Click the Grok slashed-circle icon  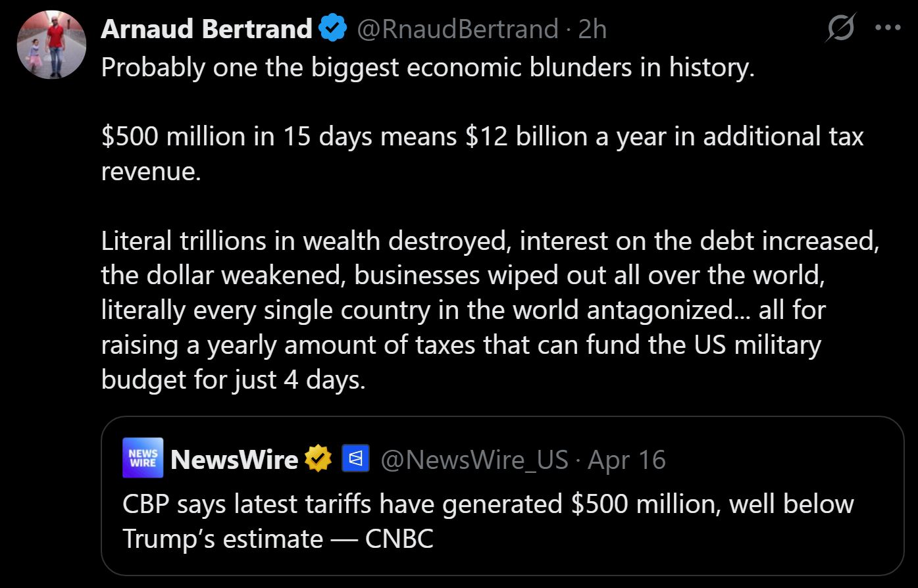[840, 28]
